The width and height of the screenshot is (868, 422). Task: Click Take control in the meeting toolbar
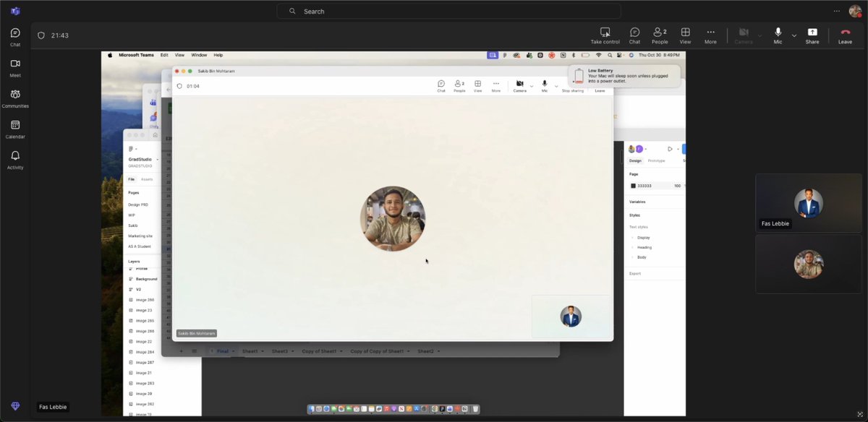[x=605, y=35]
